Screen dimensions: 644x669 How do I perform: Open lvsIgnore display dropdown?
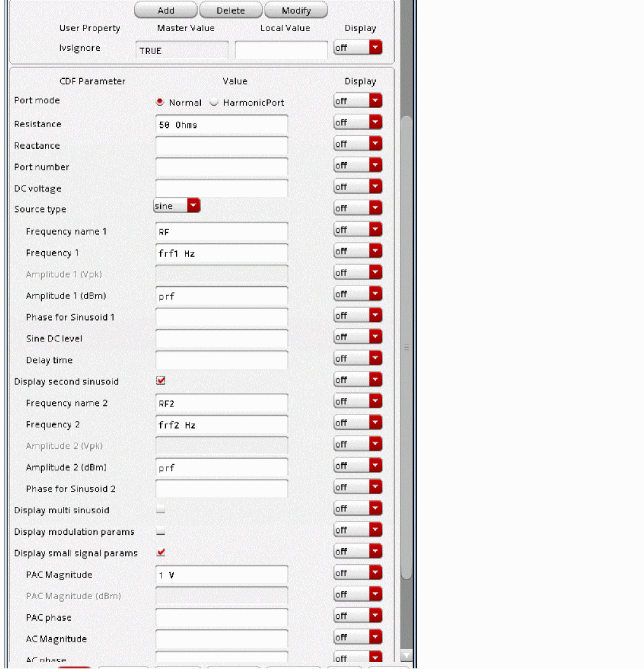coord(358,47)
